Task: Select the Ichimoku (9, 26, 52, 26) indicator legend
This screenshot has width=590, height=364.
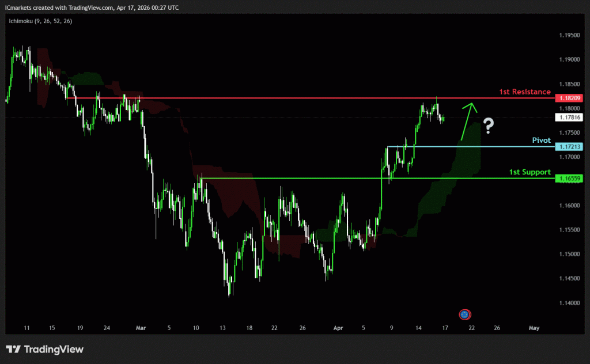Action: 39,21
